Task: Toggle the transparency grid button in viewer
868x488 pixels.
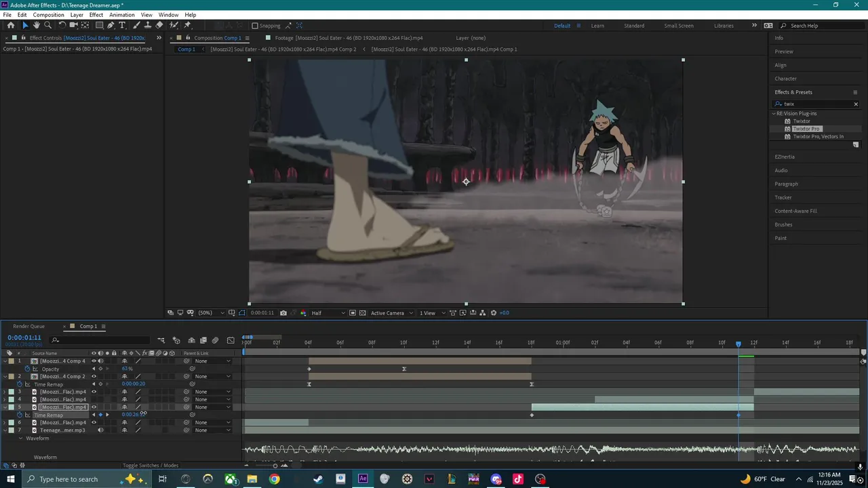Action: click(363, 313)
